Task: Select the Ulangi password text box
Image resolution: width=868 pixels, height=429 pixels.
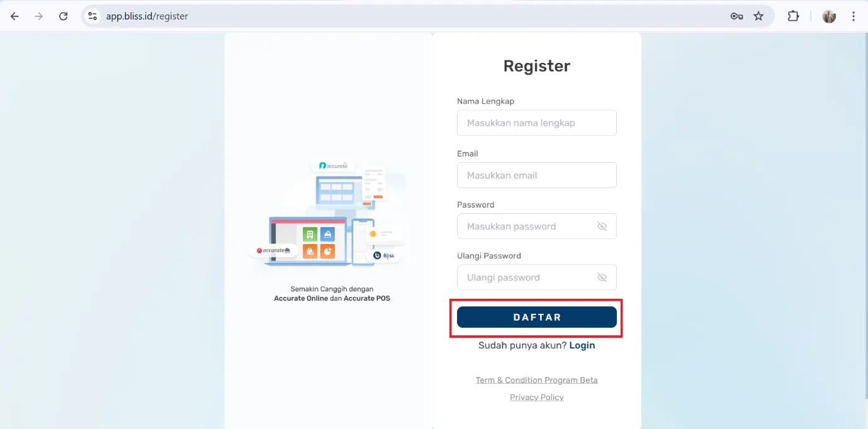Action: (x=526, y=277)
